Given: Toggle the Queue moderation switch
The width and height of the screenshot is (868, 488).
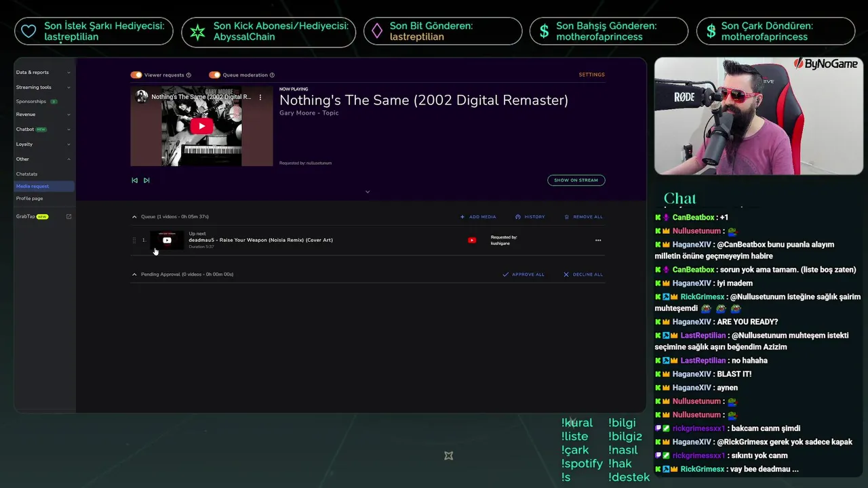Looking at the screenshot, I should pos(215,75).
